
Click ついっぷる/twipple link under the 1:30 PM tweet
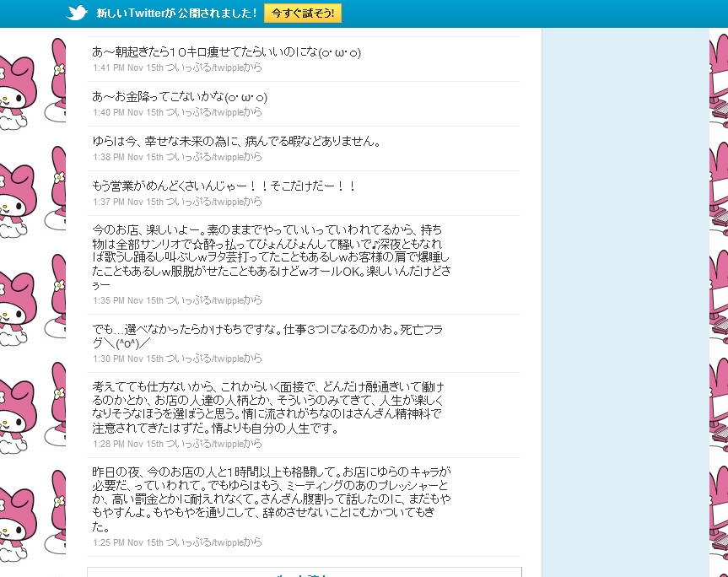click(x=205, y=359)
